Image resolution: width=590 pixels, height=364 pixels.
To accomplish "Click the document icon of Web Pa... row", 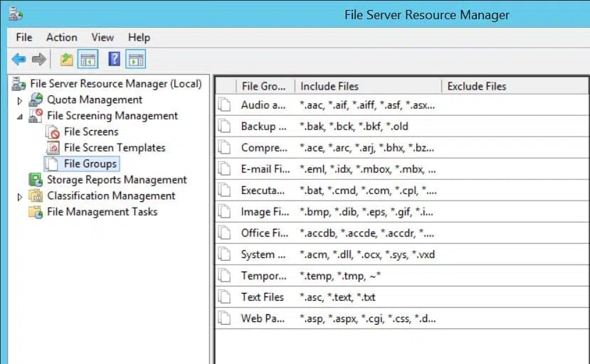I will coord(225,318).
